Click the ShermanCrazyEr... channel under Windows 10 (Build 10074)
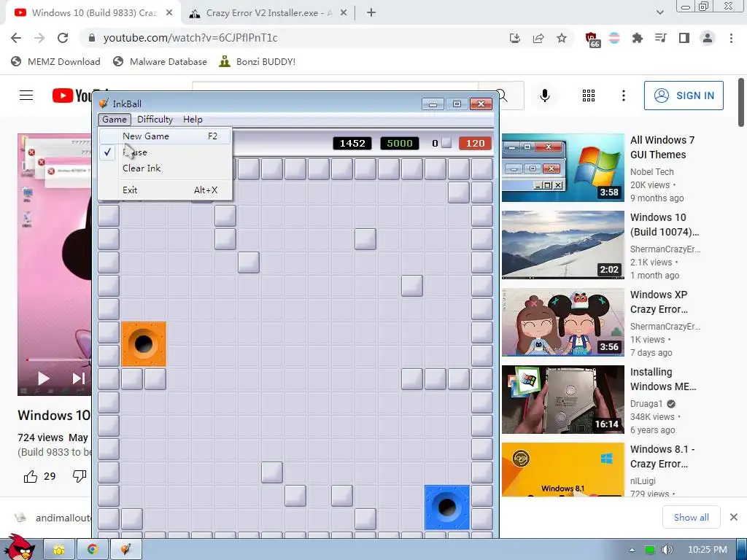 pos(665,249)
